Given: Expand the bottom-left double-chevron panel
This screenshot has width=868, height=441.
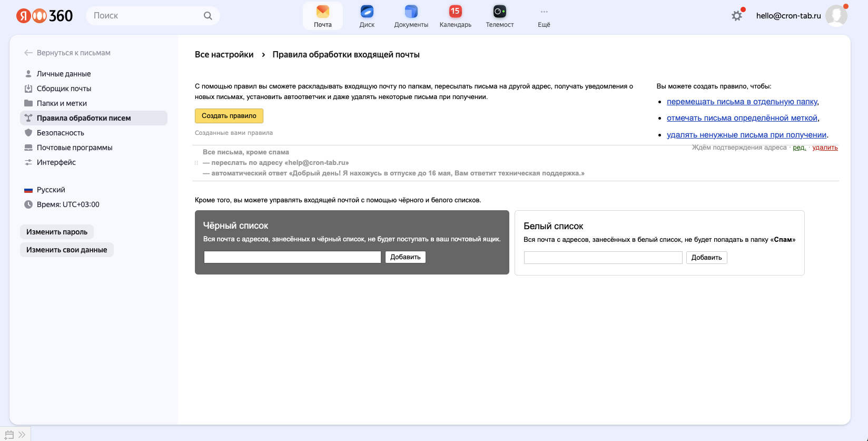Looking at the screenshot, I should click(22, 435).
